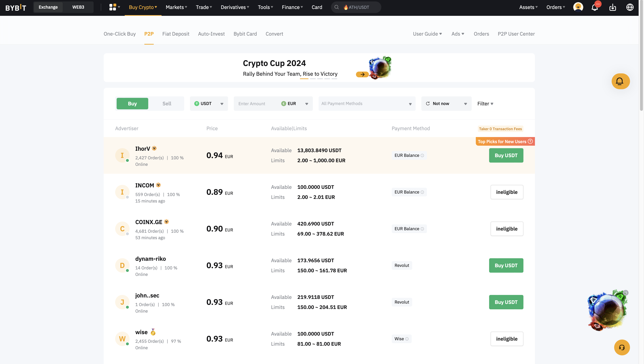The image size is (644, 364).
Task: Open the support headset icon at bottom right
Action: pos(622,347)
